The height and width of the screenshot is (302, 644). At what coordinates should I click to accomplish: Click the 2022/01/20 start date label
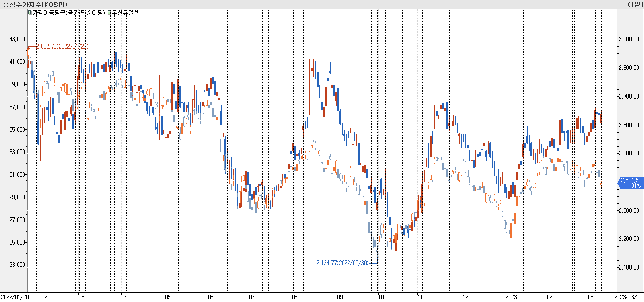tap(15, 297)
